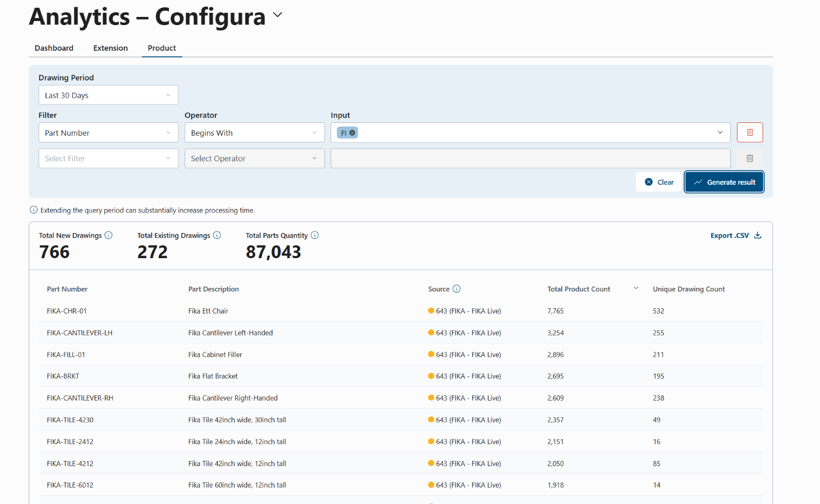Switch to the Extension tab
Screen dimensions: 820x504
[111, 48]
